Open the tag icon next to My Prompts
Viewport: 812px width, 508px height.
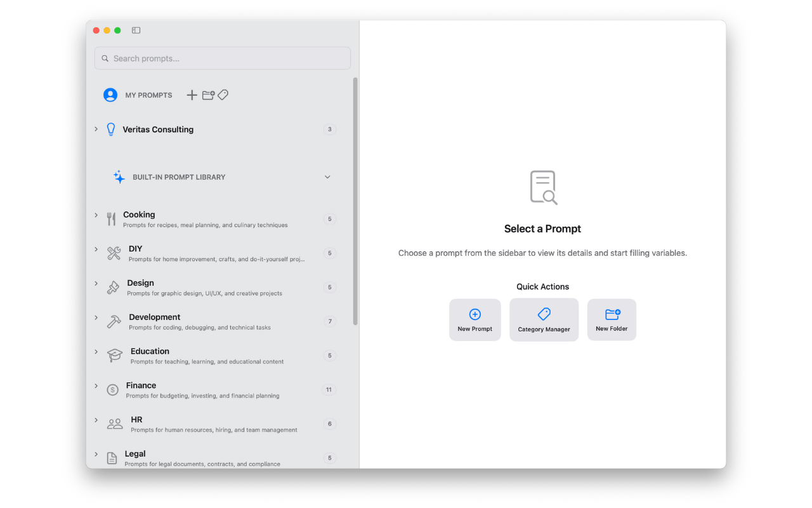click(223, 95)
